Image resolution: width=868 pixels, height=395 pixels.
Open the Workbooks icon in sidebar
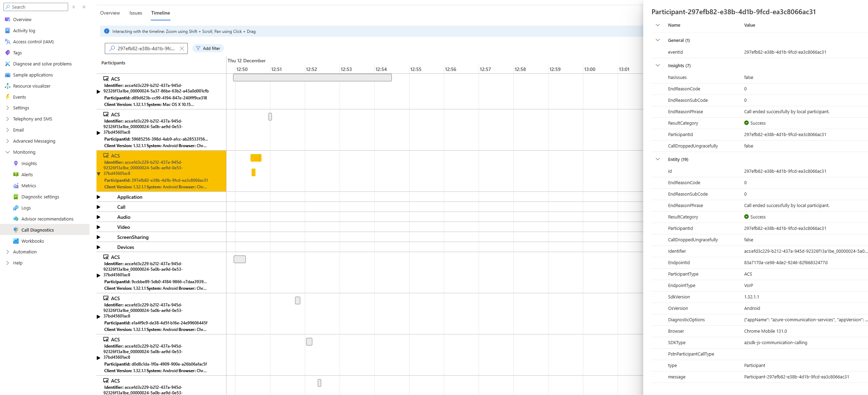tap(16, 241)
